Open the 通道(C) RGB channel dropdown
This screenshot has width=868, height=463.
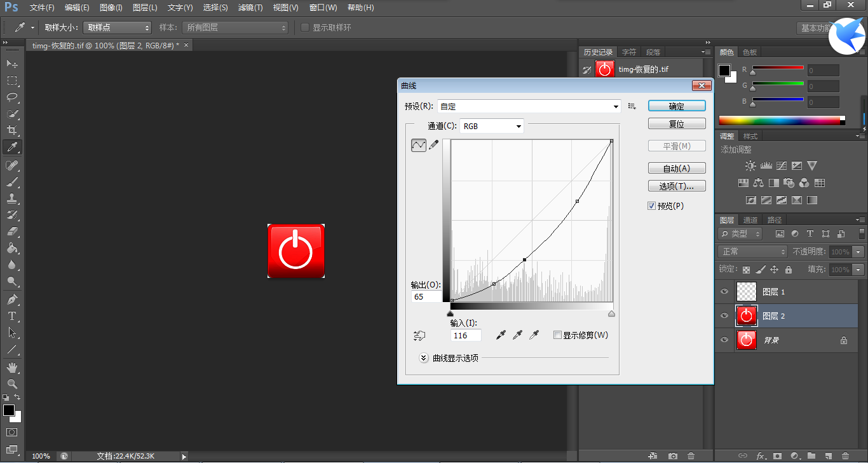click(x=492, y=126)
